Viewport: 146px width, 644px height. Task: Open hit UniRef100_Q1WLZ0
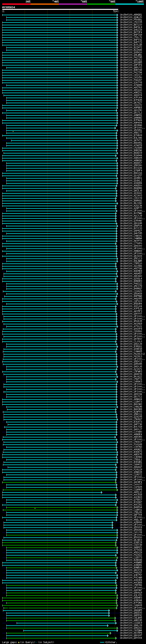[x=131, y=17]
